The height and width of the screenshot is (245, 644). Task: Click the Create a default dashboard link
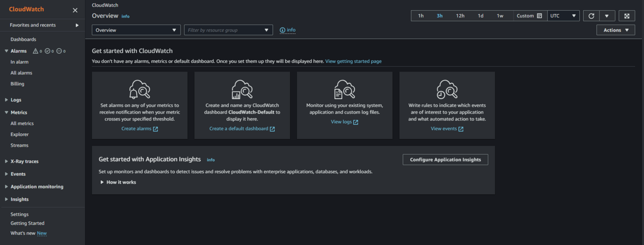pyautogui.click(x=238, y=129)
